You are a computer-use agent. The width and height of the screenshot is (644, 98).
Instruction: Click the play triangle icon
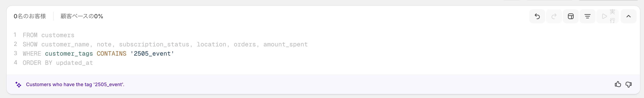tap(604, 16)
